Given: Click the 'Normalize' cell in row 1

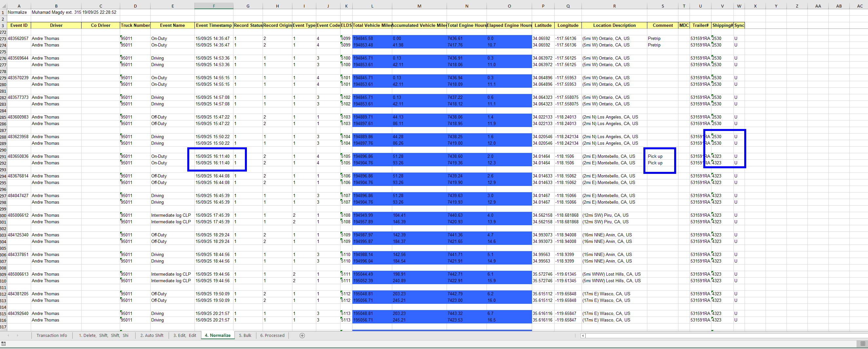Looking at the screenshot, I should pyautogui.click(x=19, y=12).
